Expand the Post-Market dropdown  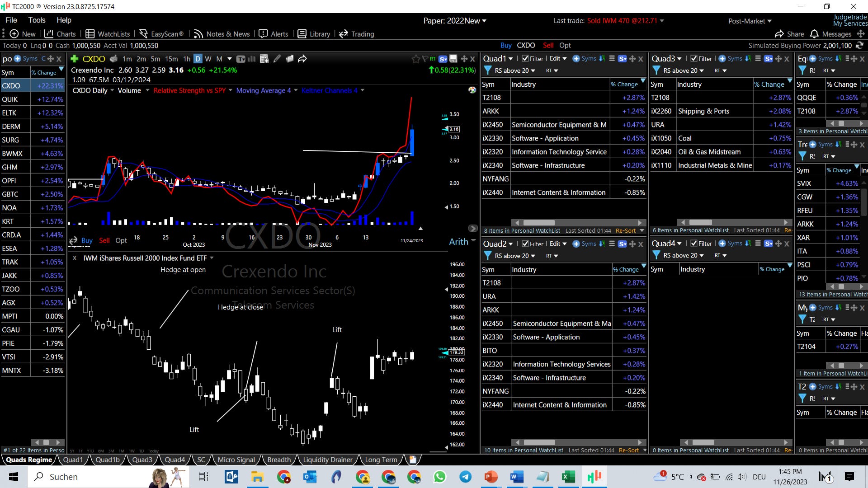[750, 21]
